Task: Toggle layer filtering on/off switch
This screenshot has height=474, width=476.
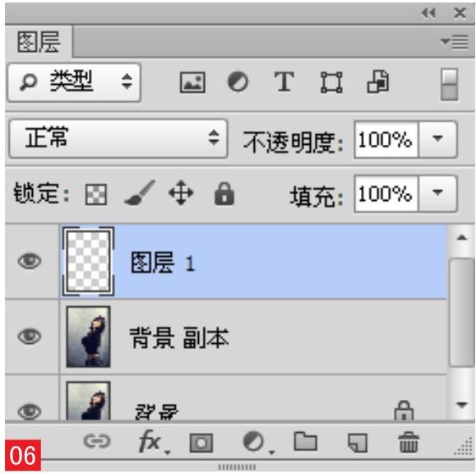Action: [450, 84]
